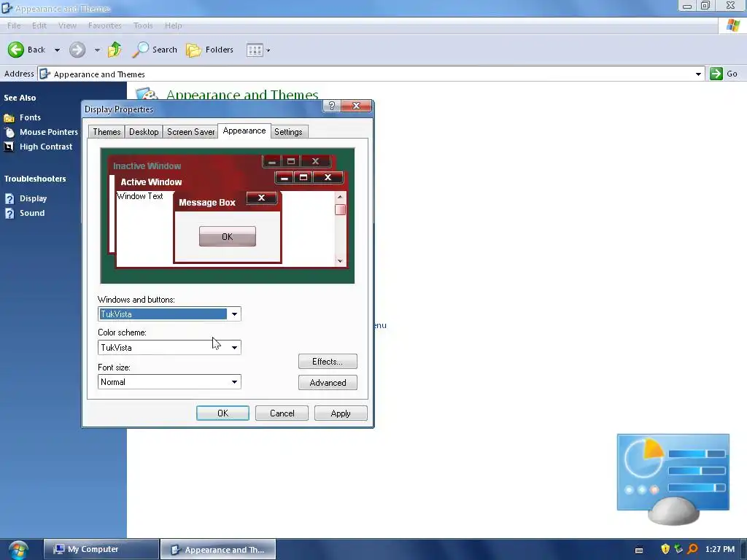
Task: Click the Forward arrow icon in toolbar
Action: click(77, 50)
